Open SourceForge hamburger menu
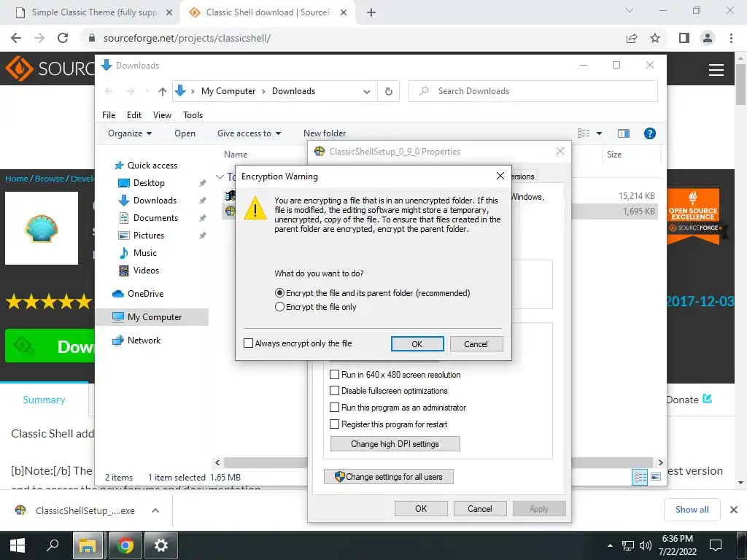 click(x=716, y=69)
